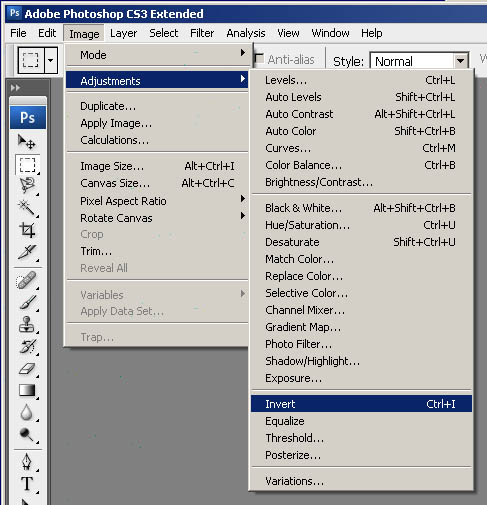Open Variations dialog
The height and width of the screenshot is (505, 487).
pyautogui.click(x=361, y=481)
